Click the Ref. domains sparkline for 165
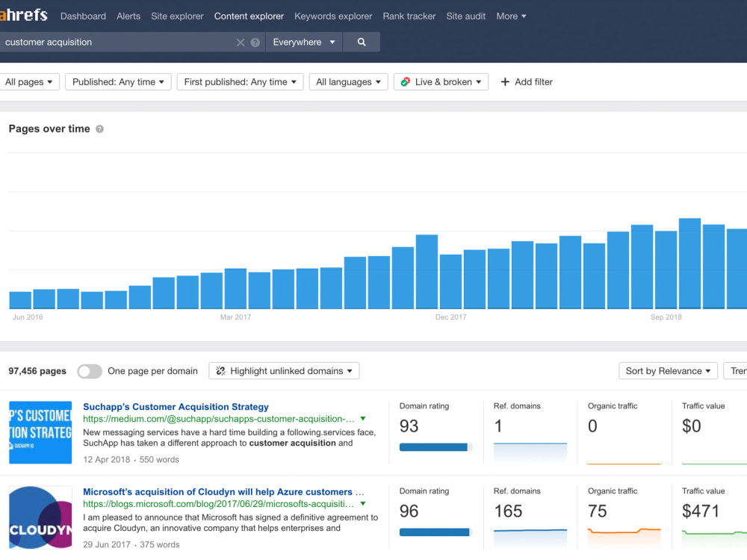747x560 pixels. pyautogui.click(x=530, y=538)
